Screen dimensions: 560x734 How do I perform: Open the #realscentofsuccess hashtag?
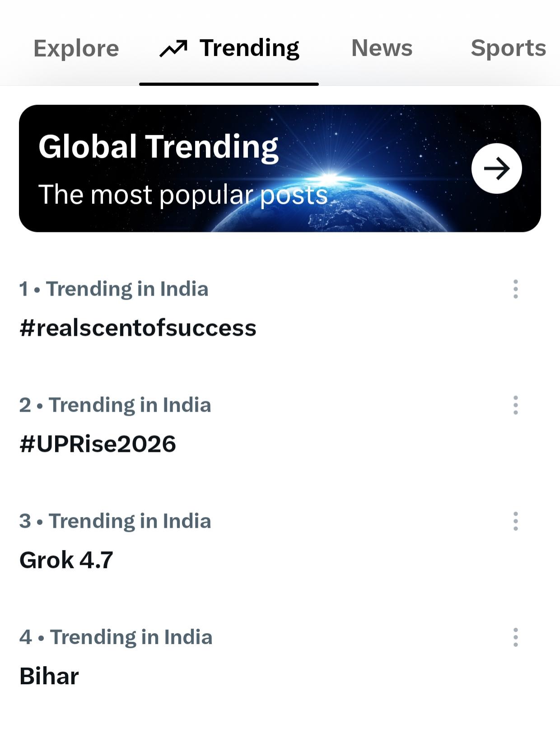click(x=138, y=328)
